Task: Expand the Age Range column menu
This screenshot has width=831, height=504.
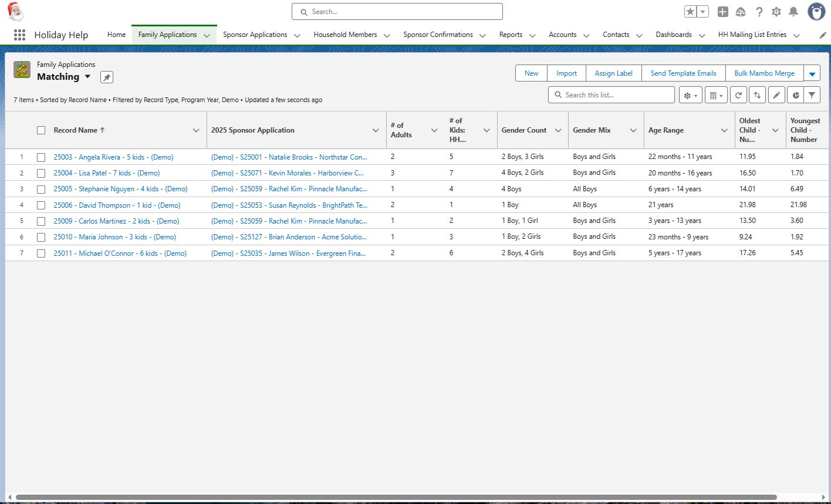Action: click(724, 130)
